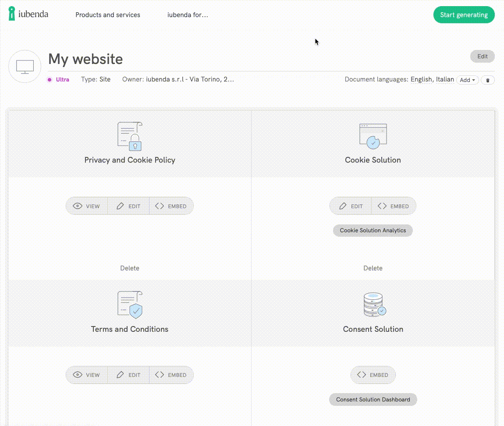Delete the Privacy and Cookie Policy
504x426 pixels.
130,268
